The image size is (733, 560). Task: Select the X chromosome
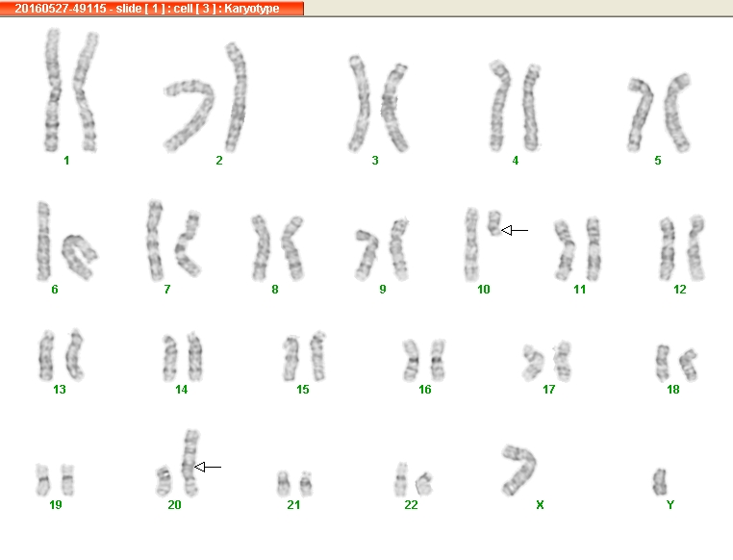(518, 470)
